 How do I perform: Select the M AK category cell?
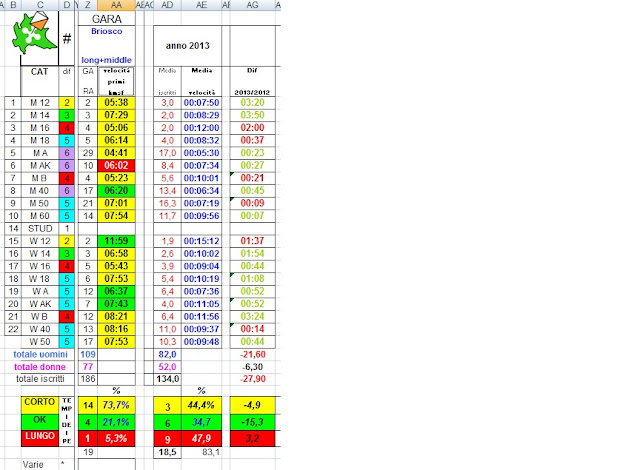pyautogui.click(x=40, y=166)
